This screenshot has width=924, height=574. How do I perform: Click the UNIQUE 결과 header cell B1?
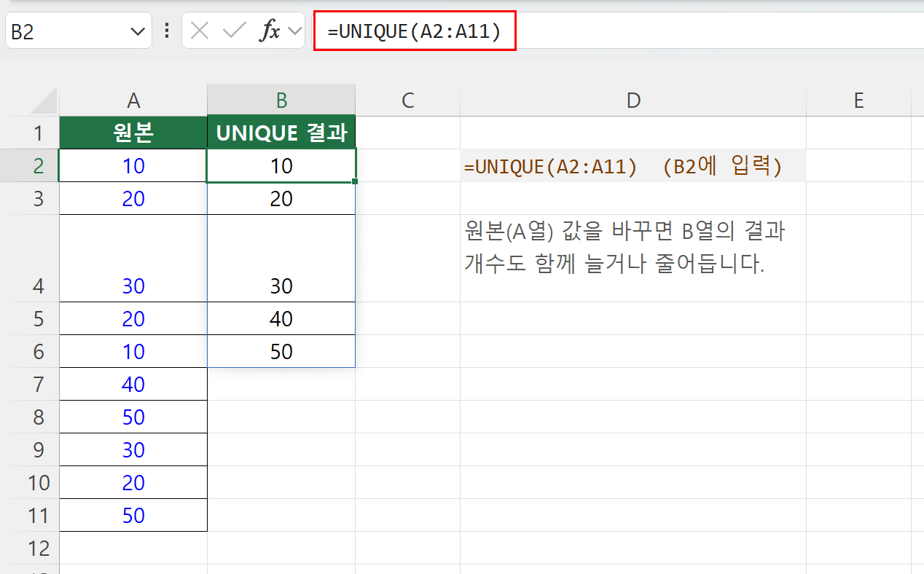click(x=281, y=133)
